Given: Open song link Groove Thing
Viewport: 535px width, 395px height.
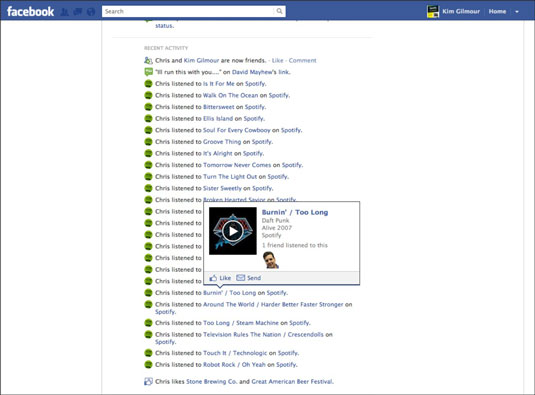Looking at the screenshot, I should 222,142.
